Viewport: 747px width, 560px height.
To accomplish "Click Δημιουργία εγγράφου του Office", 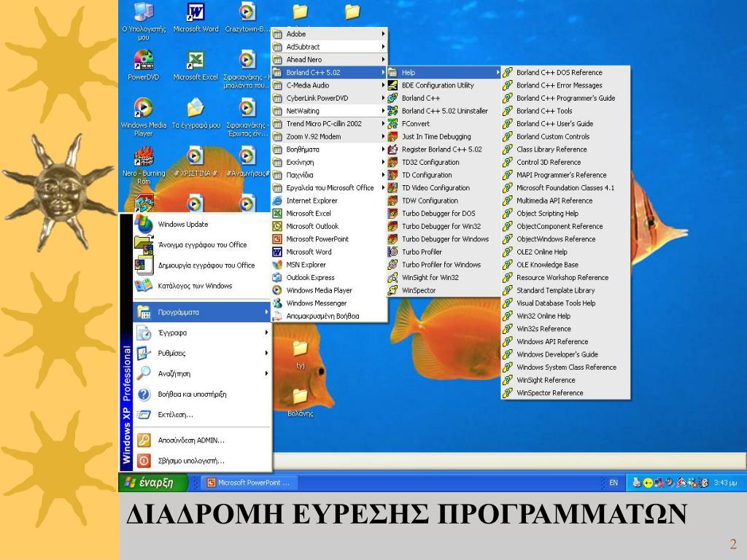I will click(x=203, y=265).
